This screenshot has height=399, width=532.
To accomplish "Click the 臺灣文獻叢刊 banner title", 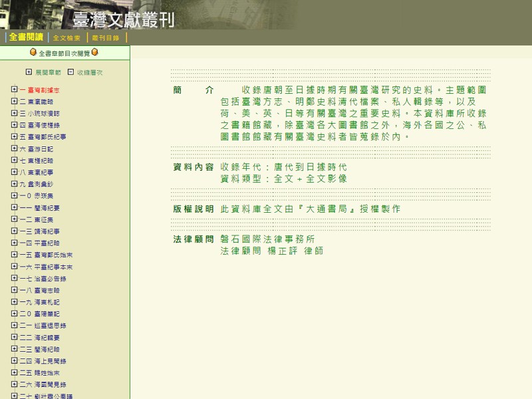I will (x=123, y=20).
